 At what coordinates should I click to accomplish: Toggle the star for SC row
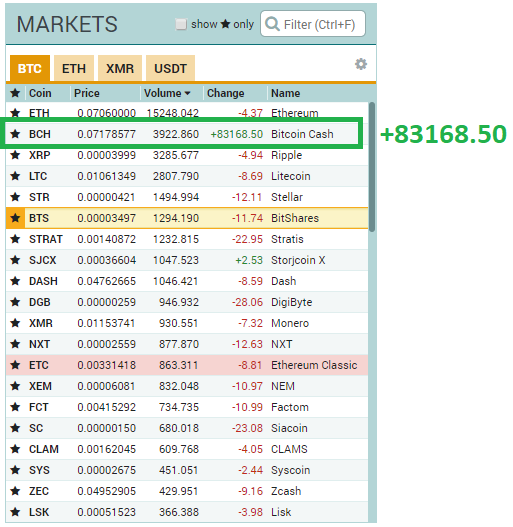point(15,428)
